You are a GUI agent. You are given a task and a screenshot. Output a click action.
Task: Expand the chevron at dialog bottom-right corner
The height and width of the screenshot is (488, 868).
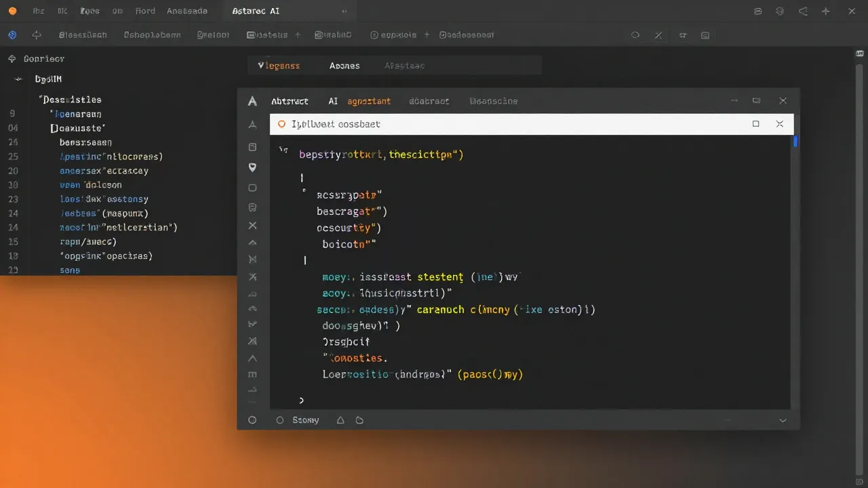click(x=783, y=420)
